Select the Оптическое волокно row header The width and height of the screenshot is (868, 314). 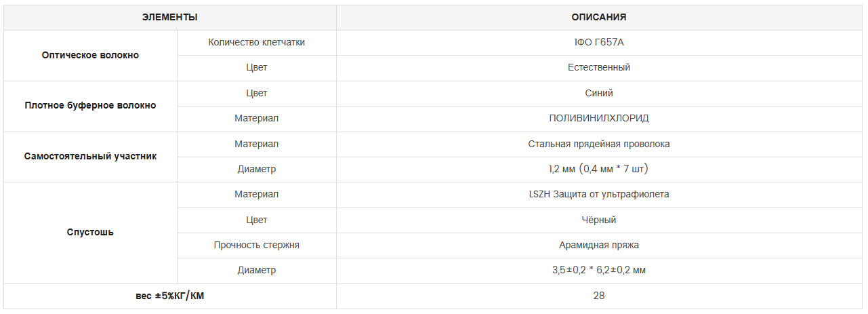click(90, 56)
